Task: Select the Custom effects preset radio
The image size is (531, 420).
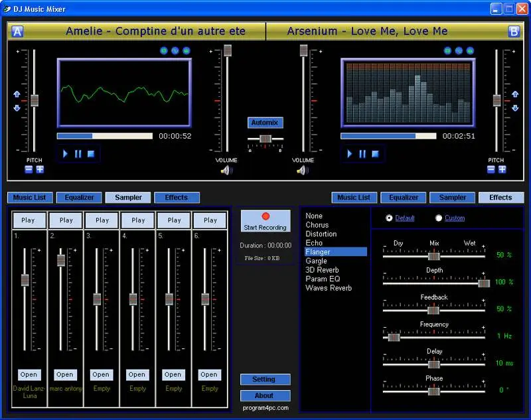Action: pos(439,218)
